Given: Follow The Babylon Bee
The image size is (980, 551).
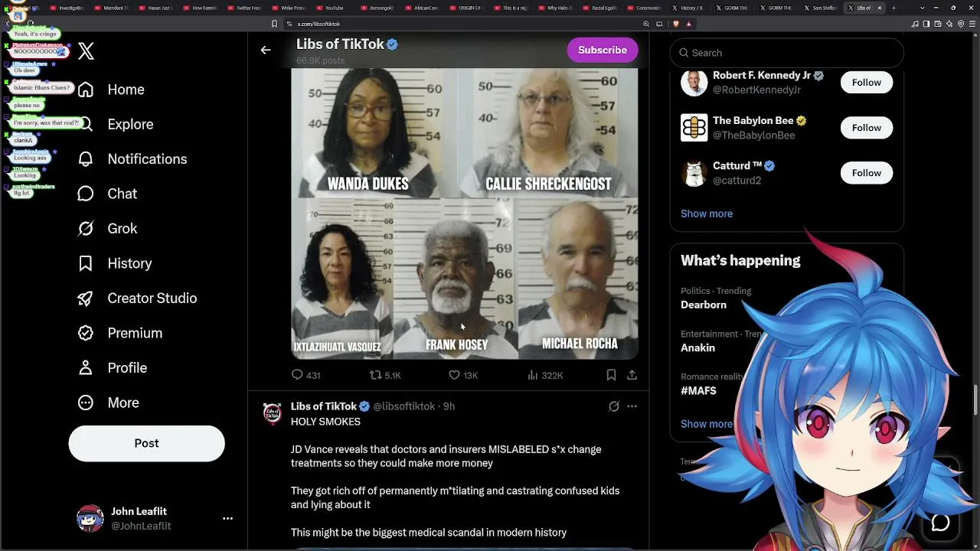Looking at the screenshot, I should pos(867,128).
